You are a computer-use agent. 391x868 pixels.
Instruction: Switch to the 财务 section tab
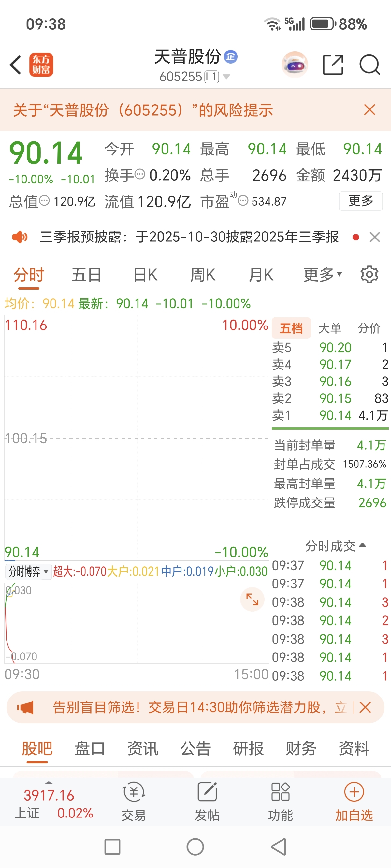click(x=301, y=748)
